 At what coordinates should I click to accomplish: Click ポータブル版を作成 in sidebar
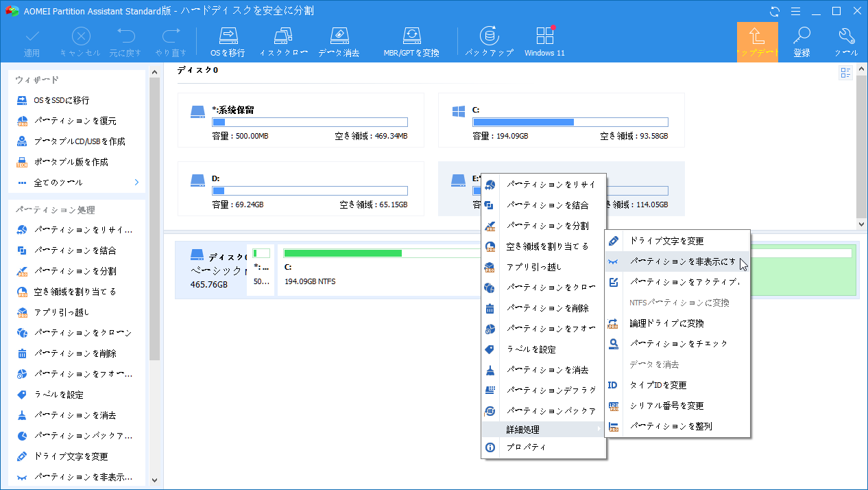coord(76,162)
